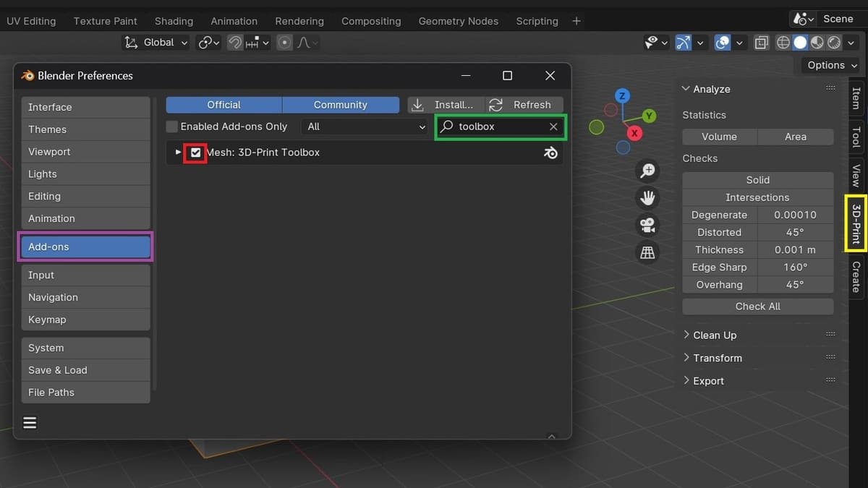The image size is (868, 488).
Task: Click the zoom viewport magnifier icon
Action: point(647,171)
